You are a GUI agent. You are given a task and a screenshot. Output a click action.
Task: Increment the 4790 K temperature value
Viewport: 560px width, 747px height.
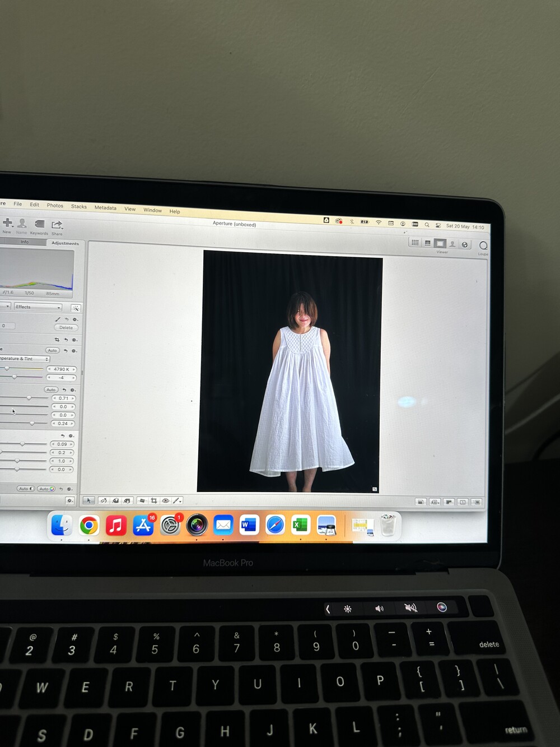pos(73,369)
